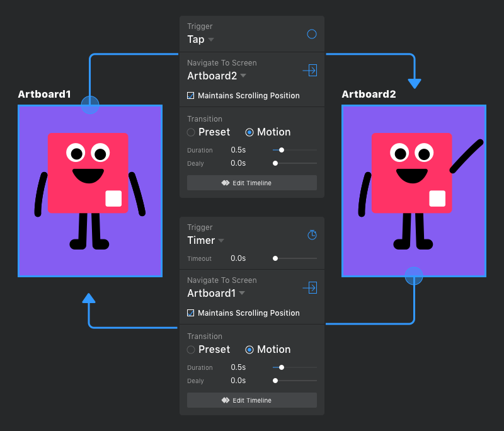
Task: Click the diamond icon inside the bottom Edit Timeline button
Action: [226, 399]
